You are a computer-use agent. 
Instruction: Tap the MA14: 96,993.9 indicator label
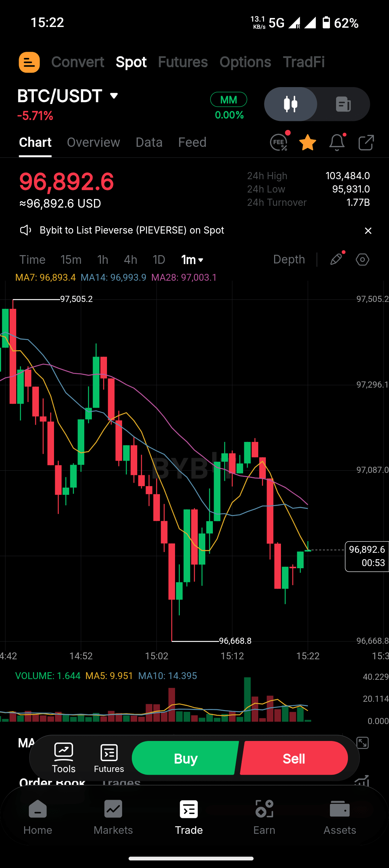pos(113,277)
